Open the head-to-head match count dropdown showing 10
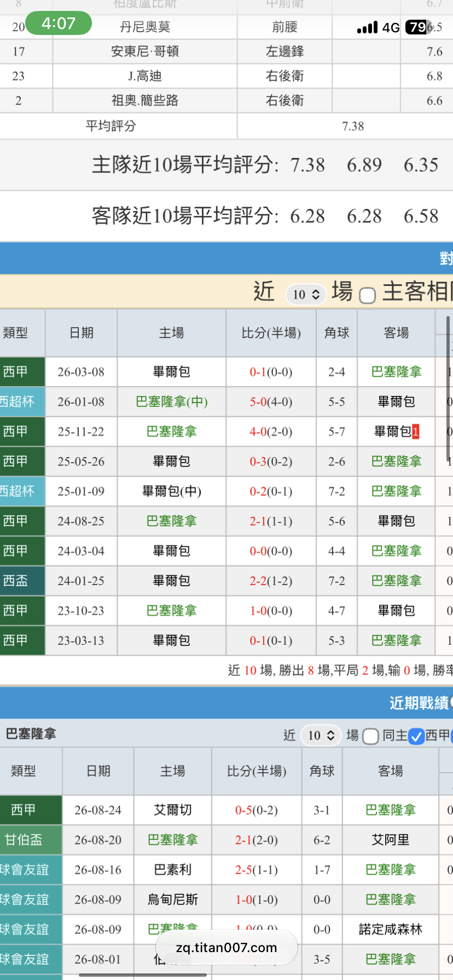The image size is (453, 980). 306,294
